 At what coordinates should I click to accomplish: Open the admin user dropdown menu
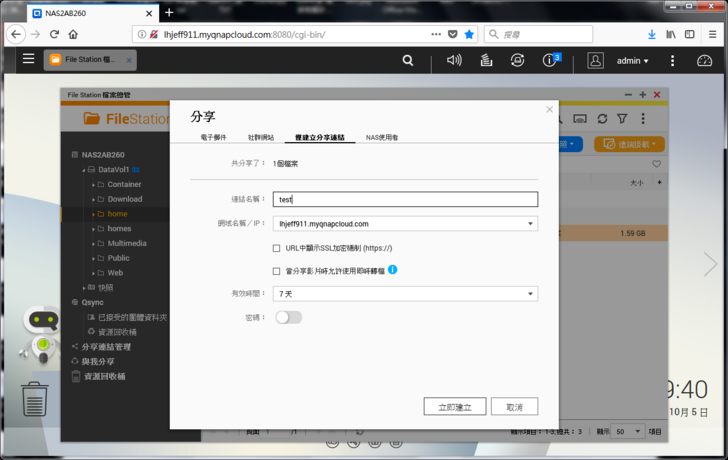[x=632, y=61]
